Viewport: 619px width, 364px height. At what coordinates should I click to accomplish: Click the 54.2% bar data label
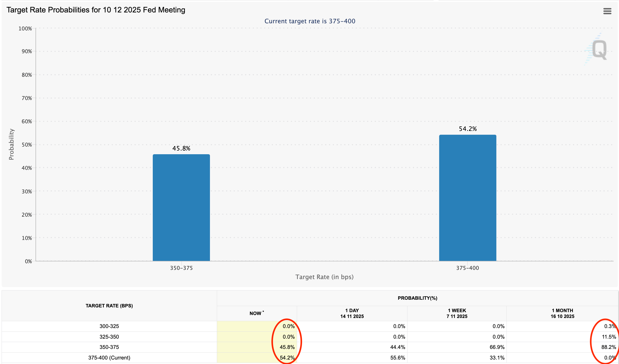point(468,129)
